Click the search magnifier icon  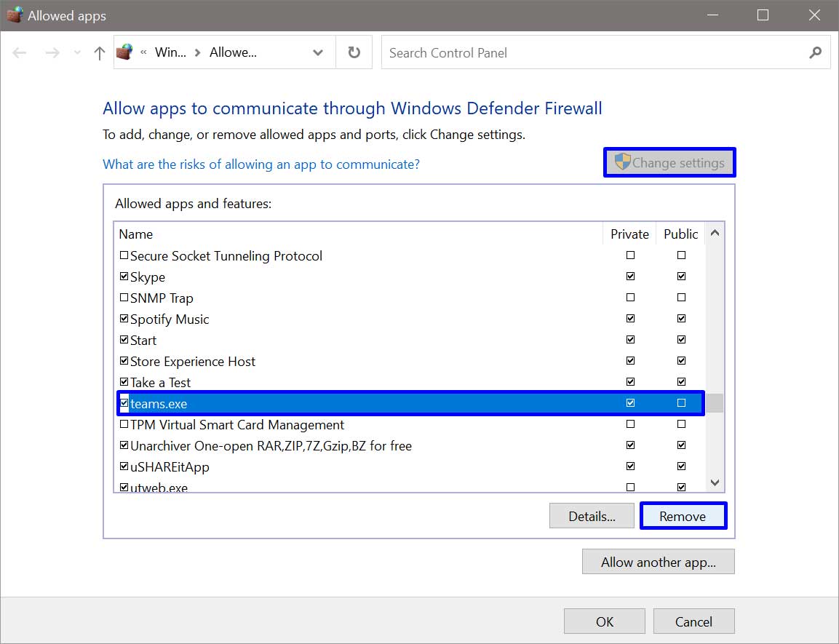816,52
